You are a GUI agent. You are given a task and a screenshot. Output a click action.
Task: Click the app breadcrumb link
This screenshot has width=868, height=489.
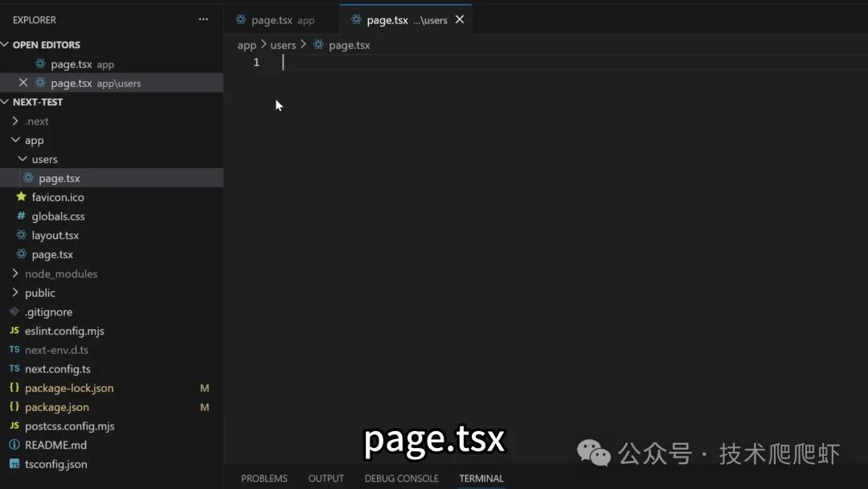(x=247, y=45)
